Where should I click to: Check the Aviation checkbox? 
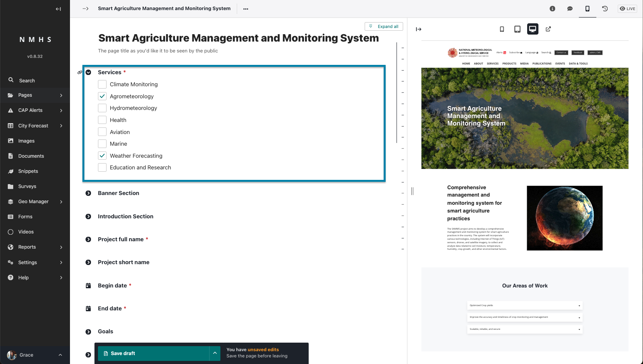point(102,132)
